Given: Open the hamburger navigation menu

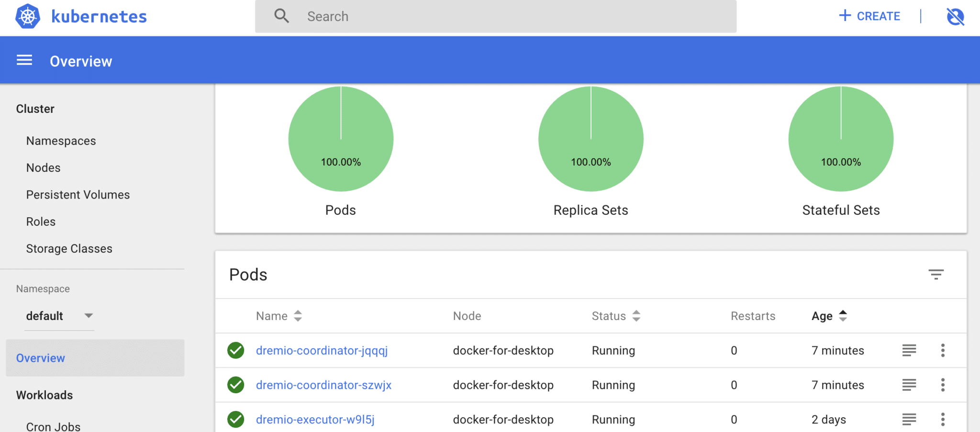Looking at the screenshot, I should (x=24, y=60).
